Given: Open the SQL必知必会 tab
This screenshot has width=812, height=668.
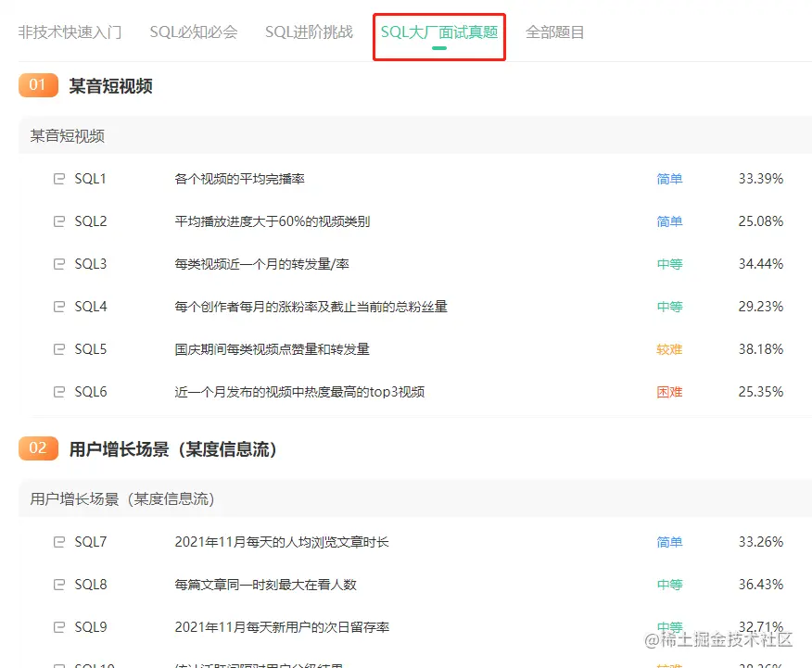Looking at the screenshot, I should [194, 32].
